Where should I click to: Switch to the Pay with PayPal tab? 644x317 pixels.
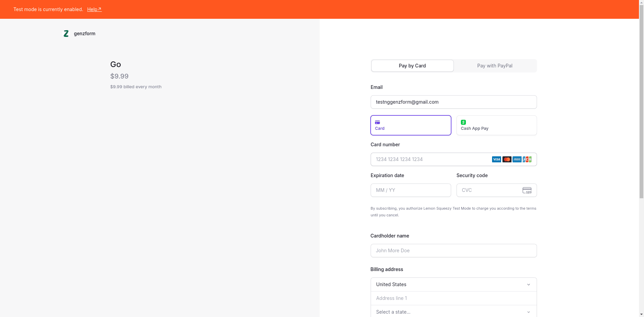pos(495,65)
